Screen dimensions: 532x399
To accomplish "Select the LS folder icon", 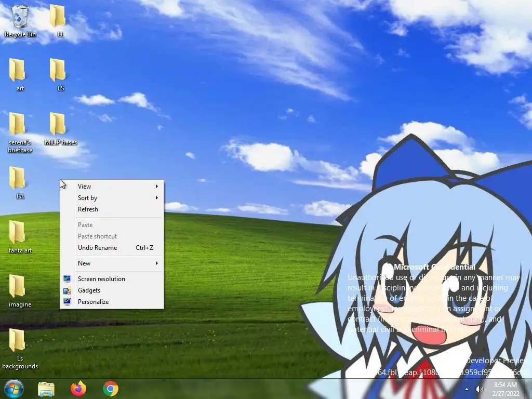I will (x=58, y=75).
